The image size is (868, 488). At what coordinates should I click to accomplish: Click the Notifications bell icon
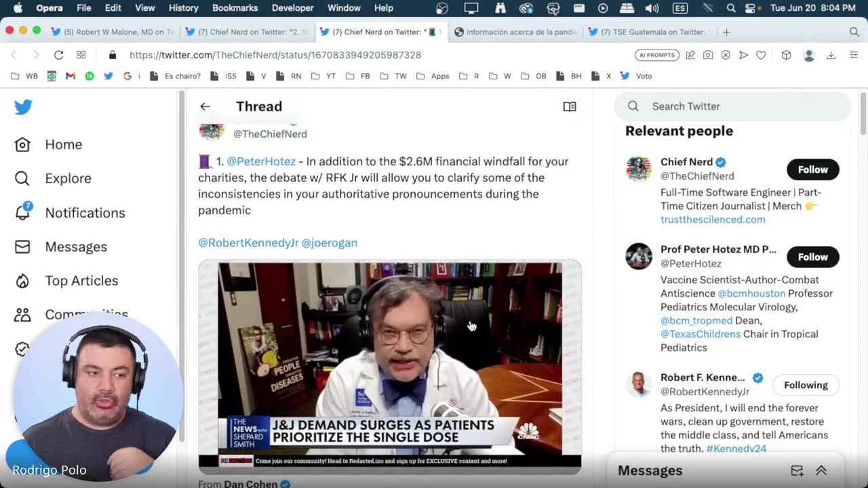click(22, 213)
